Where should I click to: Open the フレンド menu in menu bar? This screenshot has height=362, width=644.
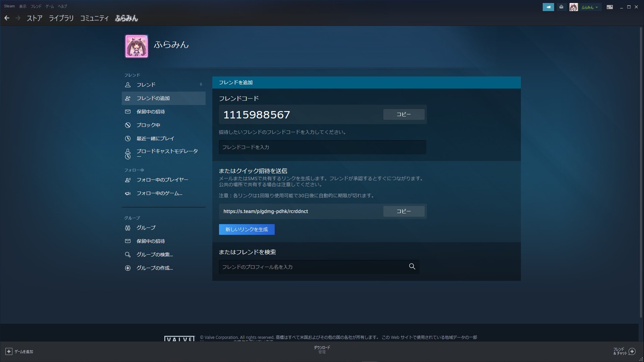pos(36,6)
